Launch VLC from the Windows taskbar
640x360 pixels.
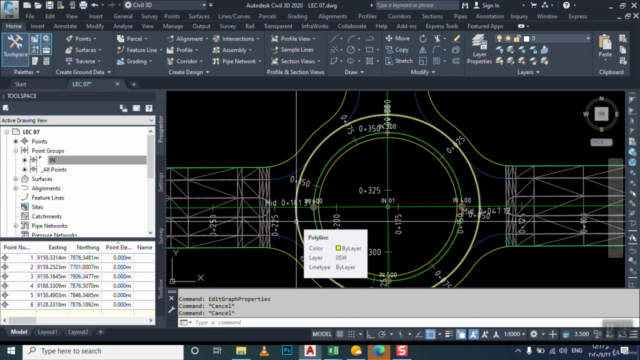264,351
